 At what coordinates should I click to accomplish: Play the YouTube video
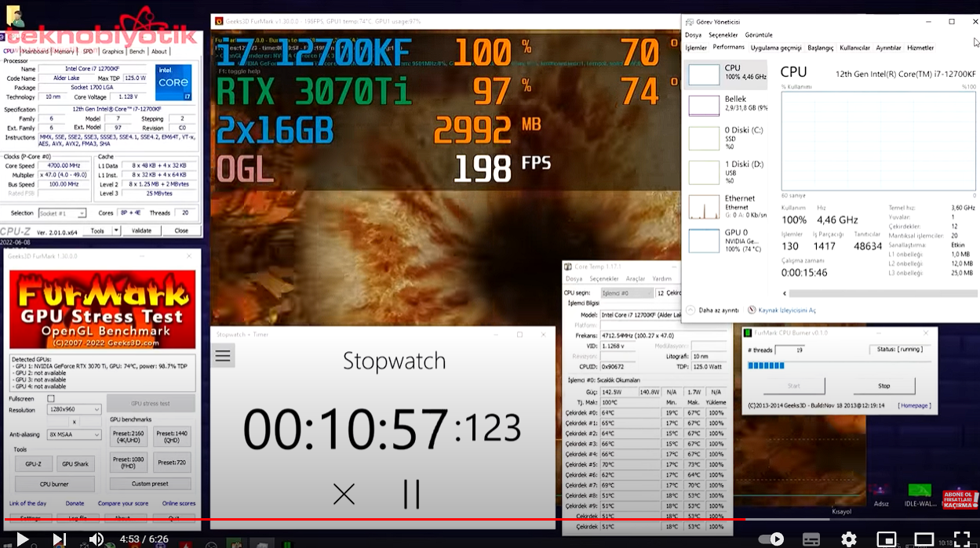[x=22, y=539]
